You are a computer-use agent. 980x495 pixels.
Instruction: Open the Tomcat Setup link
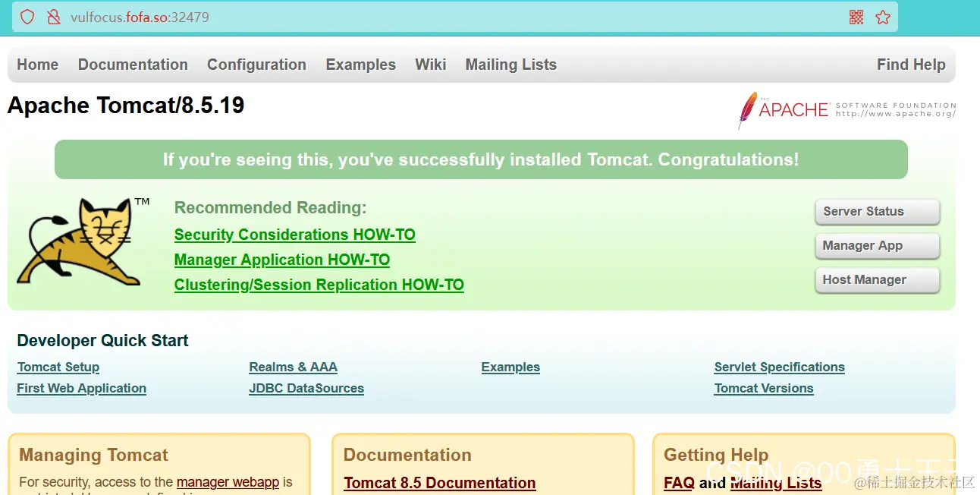click(58, 367)
